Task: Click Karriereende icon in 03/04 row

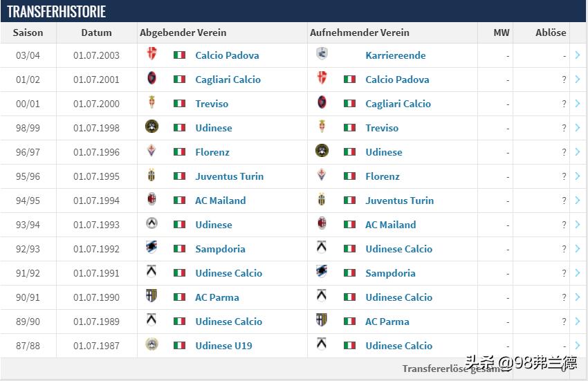Action: 322,55
